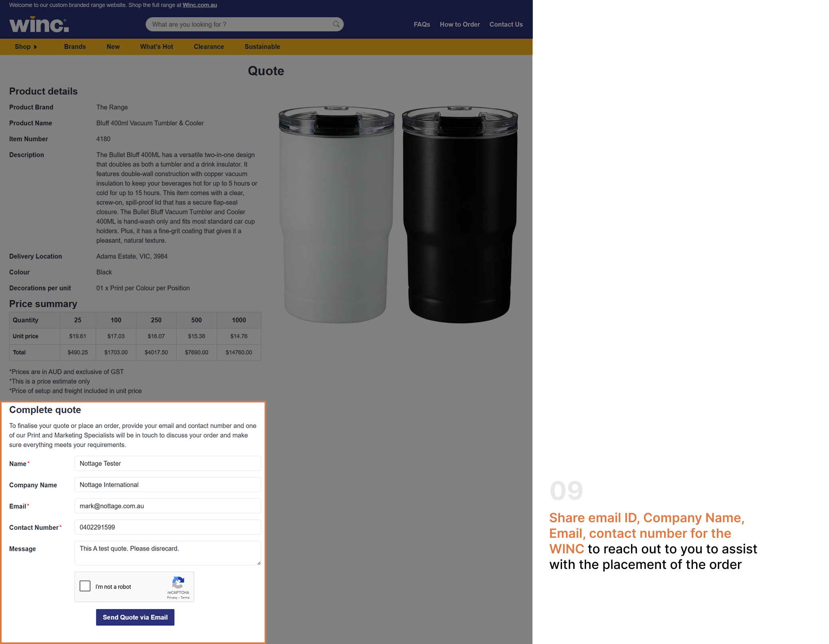Image resolution: width=829 pixels, height=644 pixels.
Task: Open the FAQs link
Action: tap(421, 24)
